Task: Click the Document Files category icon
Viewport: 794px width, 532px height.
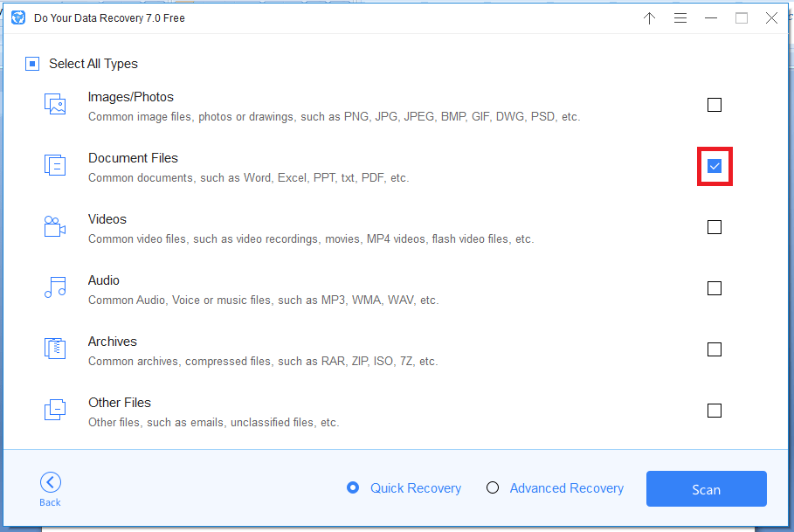Action: click(x=55, y=165)
